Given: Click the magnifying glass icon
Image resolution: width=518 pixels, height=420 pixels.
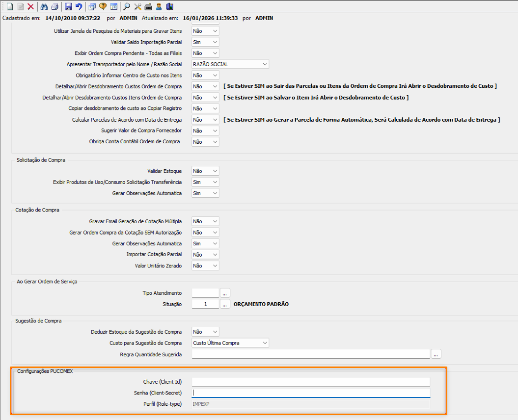Looking at the screenshot, I should pos(126,7).
